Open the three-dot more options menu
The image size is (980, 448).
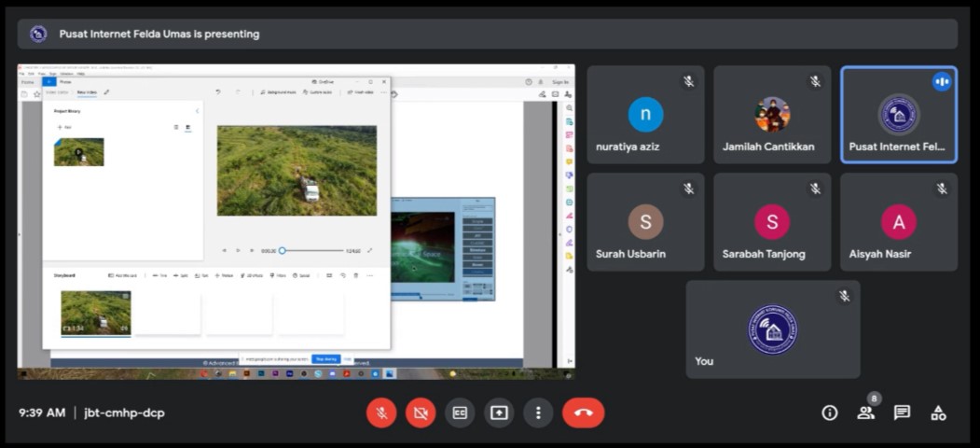538,413
